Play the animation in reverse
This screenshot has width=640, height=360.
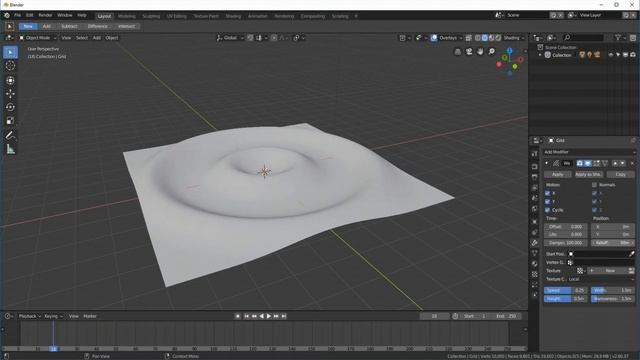click(x=261, y=316)
